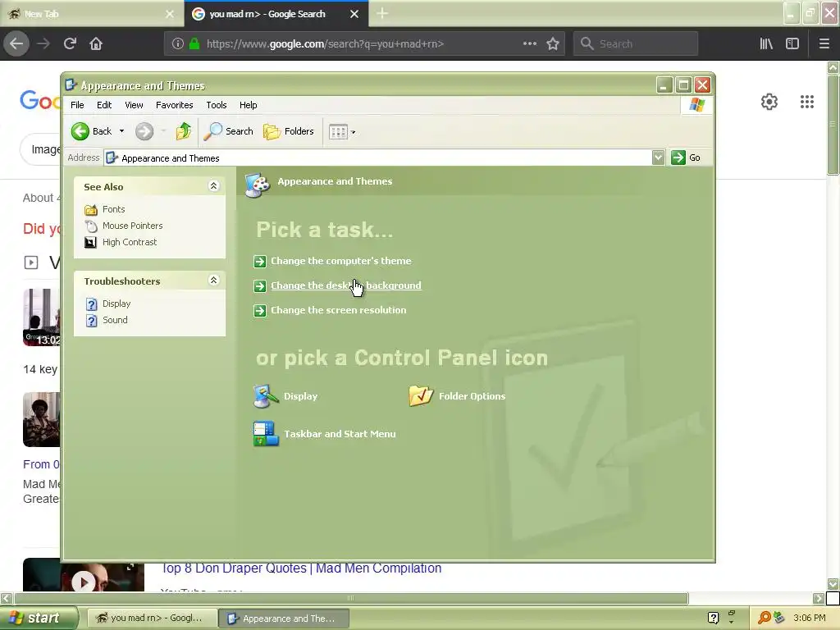Close the you mad rn Google Search tab

tap(354, 14)
